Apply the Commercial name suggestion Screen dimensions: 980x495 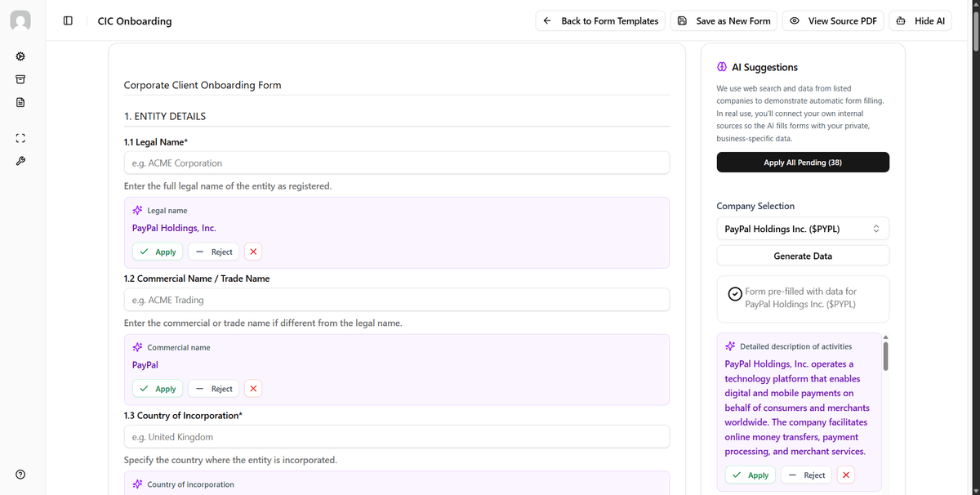click(x=158, y=389)
